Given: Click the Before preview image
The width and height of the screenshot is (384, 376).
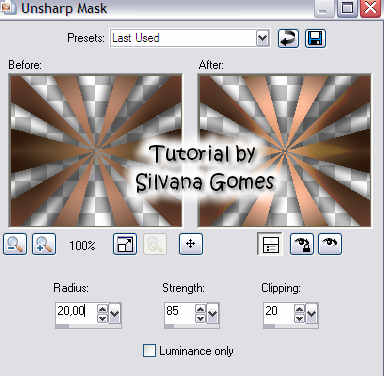Looking at the screenshot, I should (x=96, y=151).
